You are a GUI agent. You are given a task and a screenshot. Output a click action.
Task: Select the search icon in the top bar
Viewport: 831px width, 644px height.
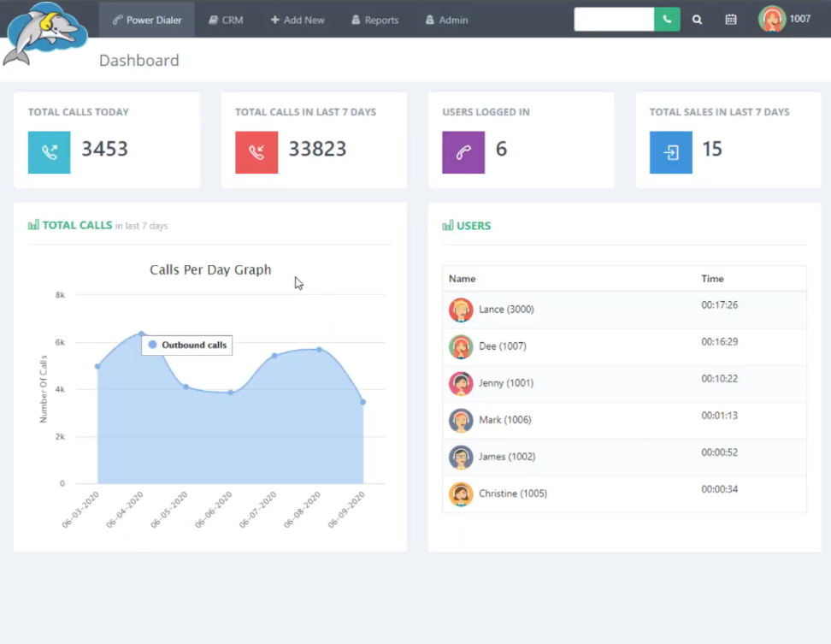click(697, 18)
